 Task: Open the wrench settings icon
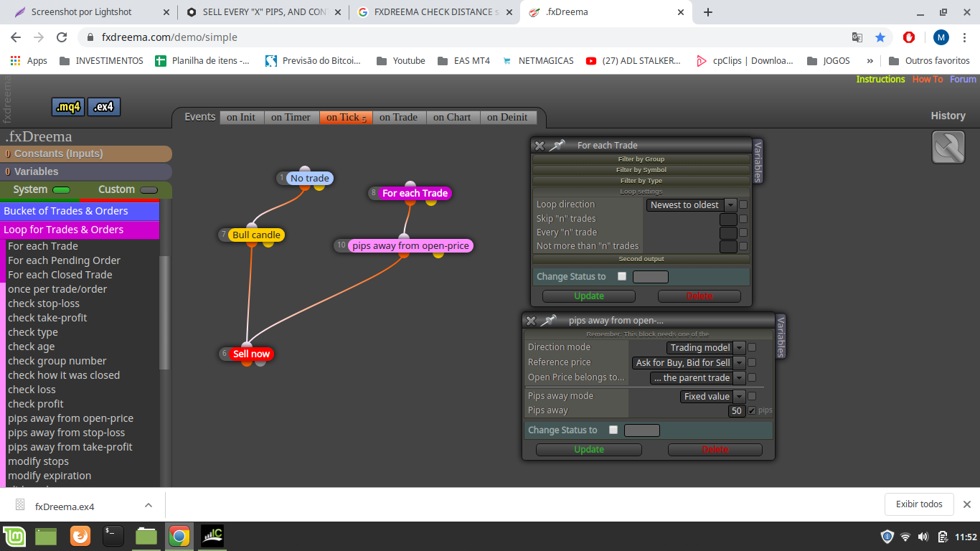tap(948, 147)
